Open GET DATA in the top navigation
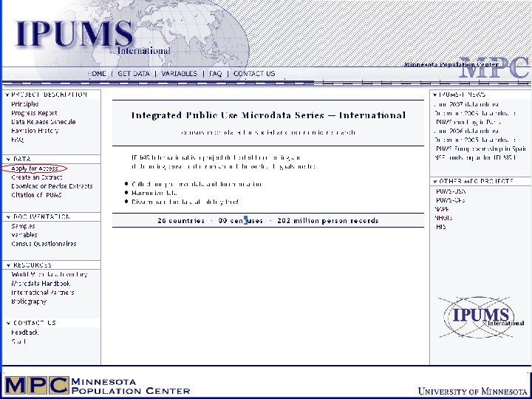 pos(133,74)
